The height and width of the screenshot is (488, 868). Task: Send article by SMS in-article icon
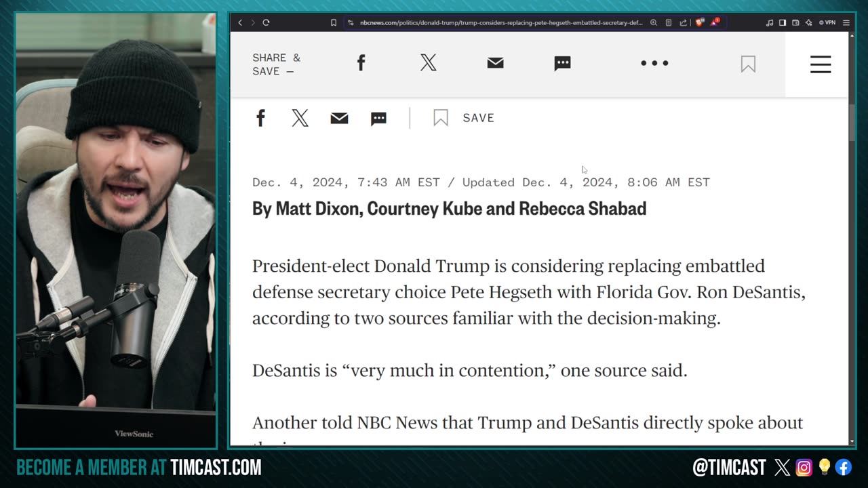pyautogui.click(x=378, y=119)
